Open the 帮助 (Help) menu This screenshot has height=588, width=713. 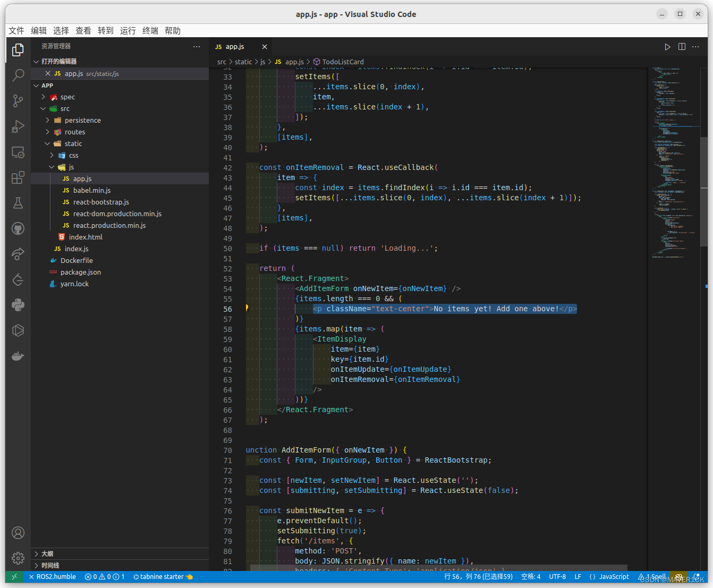coord(173,31)
